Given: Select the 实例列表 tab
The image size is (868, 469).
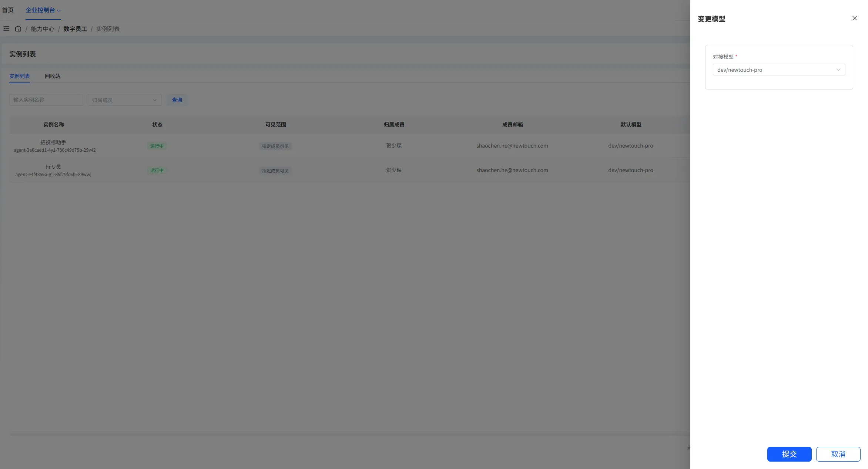Looking at the screenshot, I should coord(20,76).
